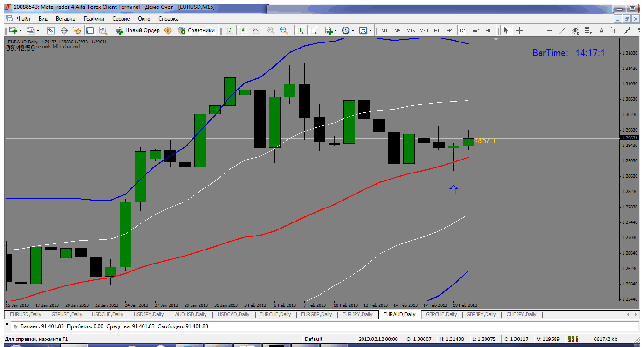Open Market Watch panel icon
The width and height of the screenshot is (644, 347).
pos(51,30)
